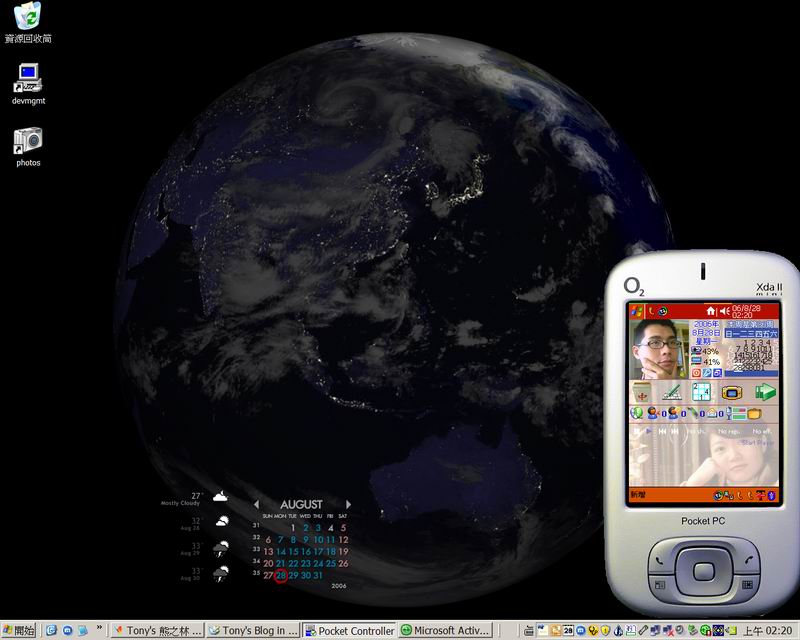Select date 31 in August calendar
Image resolution: width=800 pixels, height=640 pixels.
(x=318, y=575)
